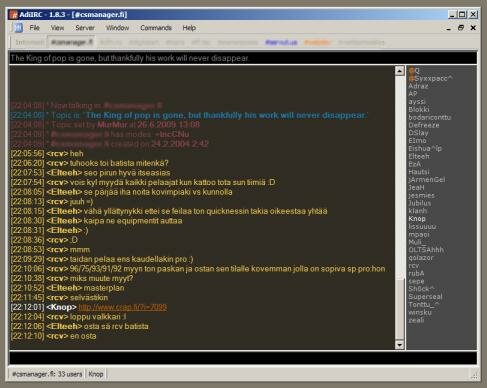The width and height of the screenshot is (487, 388).
Task: Open the Commands menu
Action: (x=156, y=28)
